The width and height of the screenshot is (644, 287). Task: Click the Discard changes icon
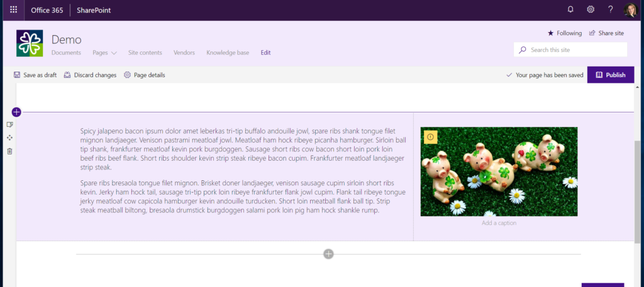67,75
